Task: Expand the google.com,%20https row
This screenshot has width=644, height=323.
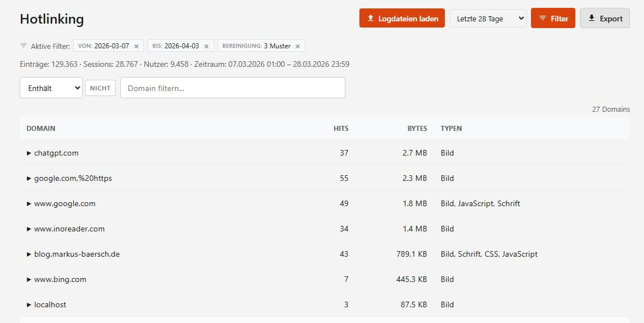Action: pos(29,178)
